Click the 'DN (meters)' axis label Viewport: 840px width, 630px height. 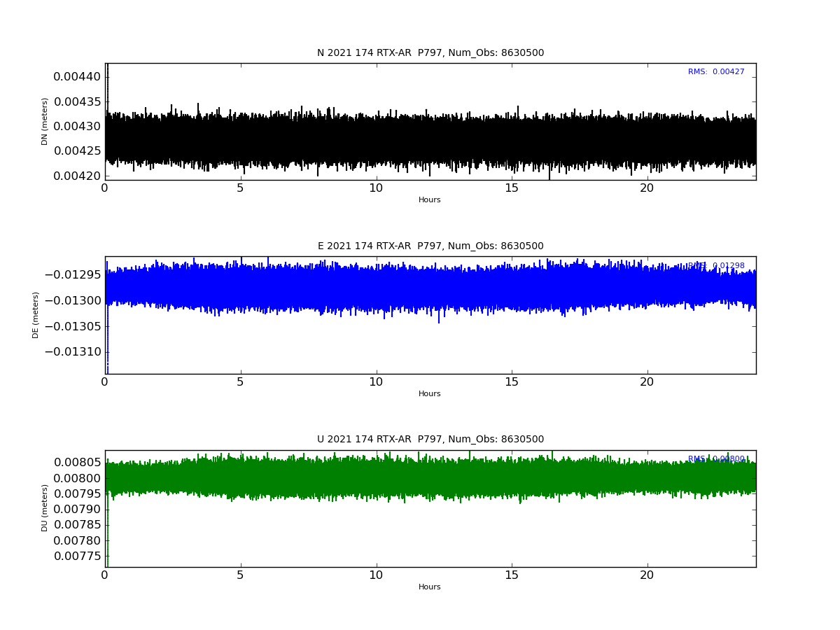[45, 121]
